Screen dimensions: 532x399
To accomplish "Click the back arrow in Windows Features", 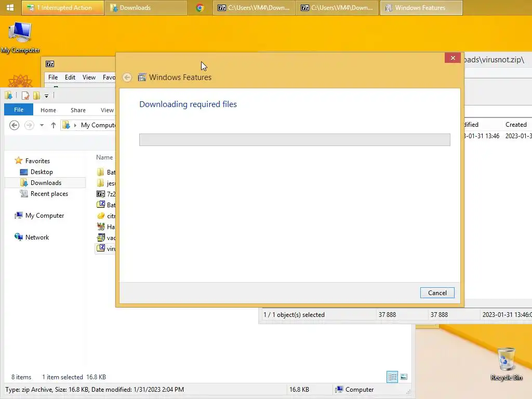I will point(127,77).
